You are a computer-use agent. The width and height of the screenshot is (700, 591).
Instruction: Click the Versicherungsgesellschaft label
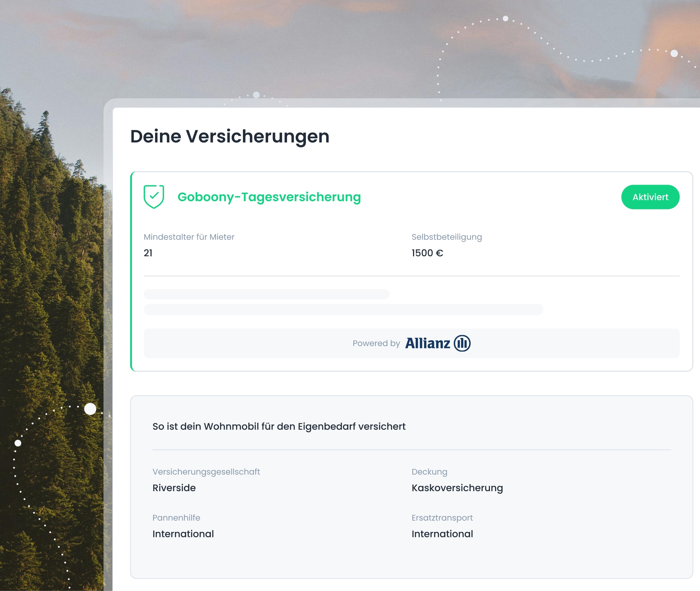point(206,472)
